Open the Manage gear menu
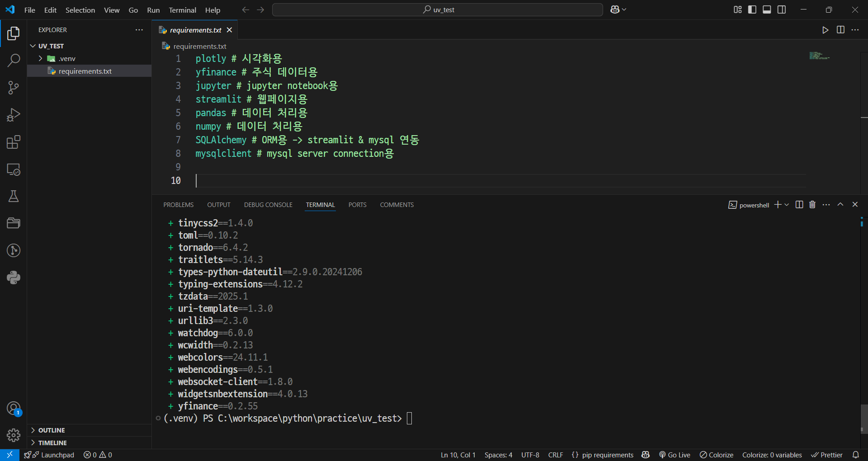This screenshot has height=461, width=868. [14, 435]
